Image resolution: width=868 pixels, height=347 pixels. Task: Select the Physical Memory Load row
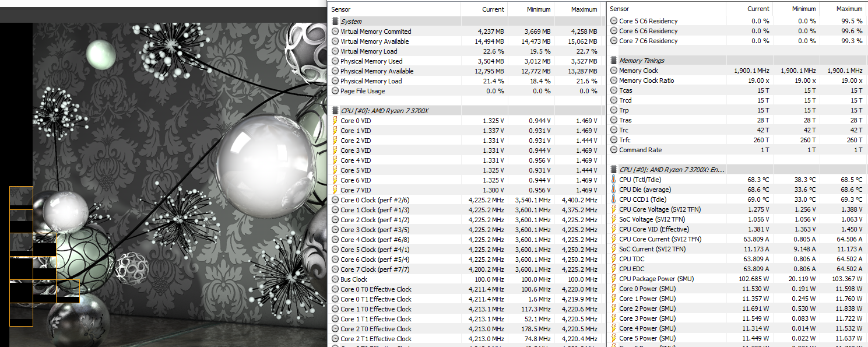[x=465, y=81]
